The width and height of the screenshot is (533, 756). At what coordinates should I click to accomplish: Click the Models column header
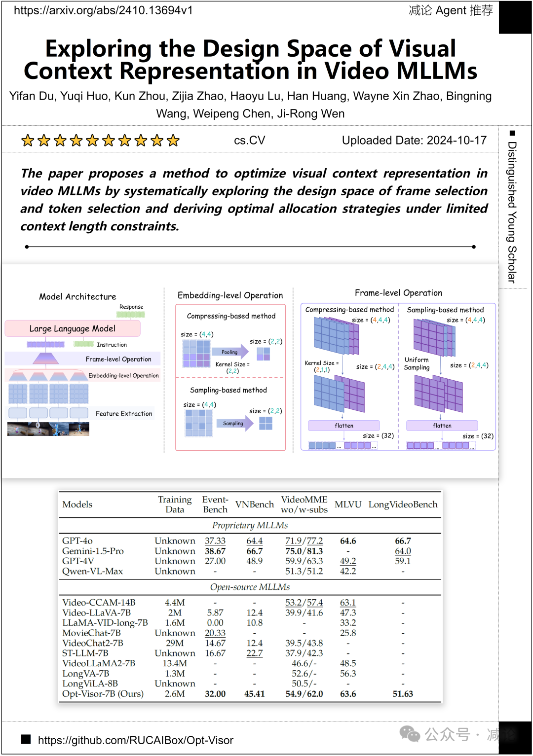click(77, 504)
